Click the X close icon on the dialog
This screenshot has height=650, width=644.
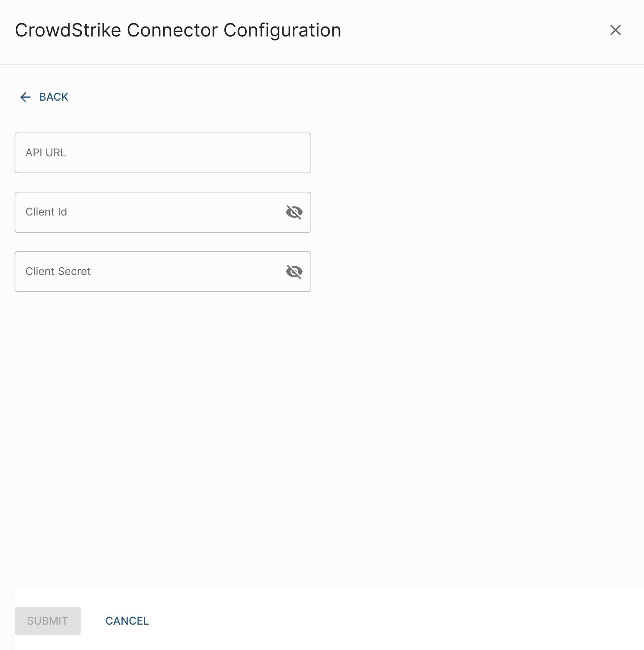point(616,30)
